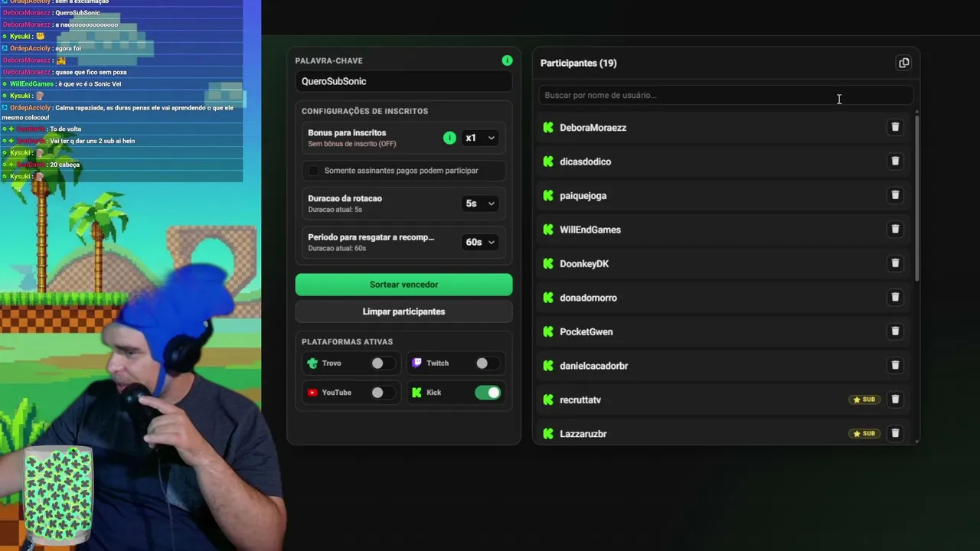Click the Trovo platform icon
The image size is (980, 551).
click(x=312, y=364)
